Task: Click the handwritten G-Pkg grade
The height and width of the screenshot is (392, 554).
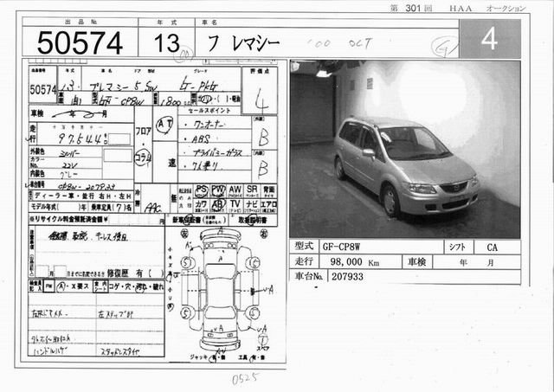Action: (199, 85)
